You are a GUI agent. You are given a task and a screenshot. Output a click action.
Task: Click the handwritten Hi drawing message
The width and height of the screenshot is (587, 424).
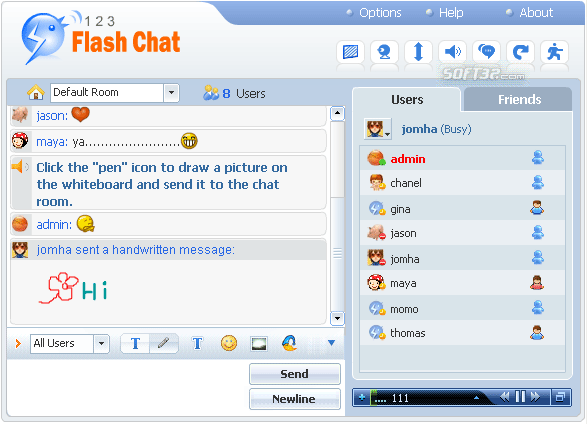73,288
